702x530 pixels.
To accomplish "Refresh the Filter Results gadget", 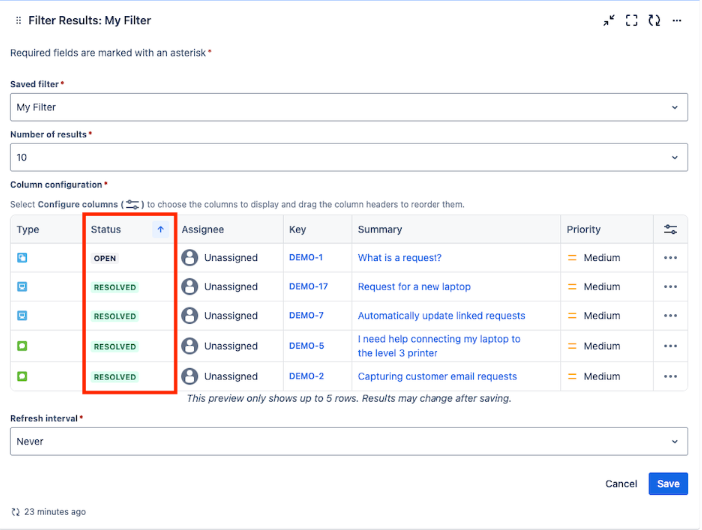I will tap(655, 21).
